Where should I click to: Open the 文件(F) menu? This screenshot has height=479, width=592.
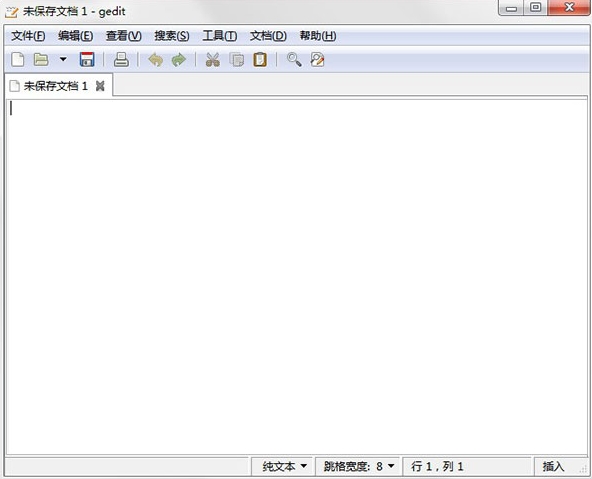(x=28, y=36)
